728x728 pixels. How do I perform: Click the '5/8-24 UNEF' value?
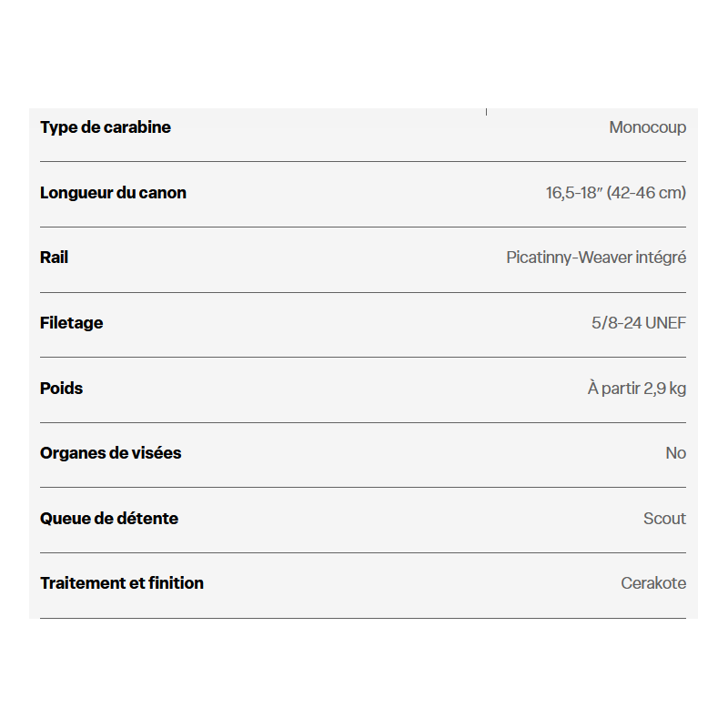click(x=639, y=323)
